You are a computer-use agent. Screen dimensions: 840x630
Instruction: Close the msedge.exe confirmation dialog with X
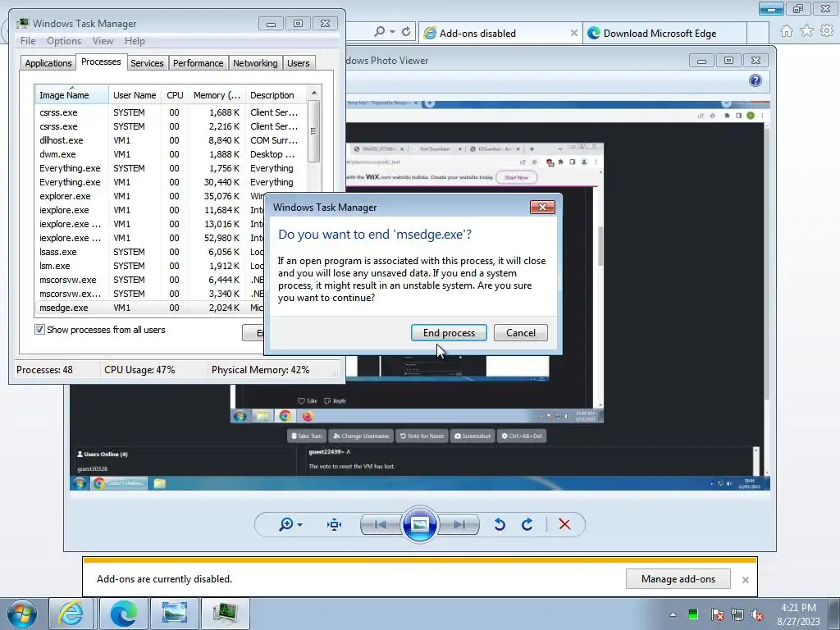[542, 208]
